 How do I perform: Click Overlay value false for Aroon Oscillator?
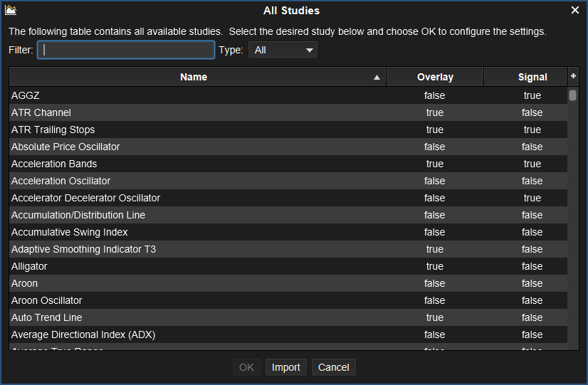click(435, 300)
